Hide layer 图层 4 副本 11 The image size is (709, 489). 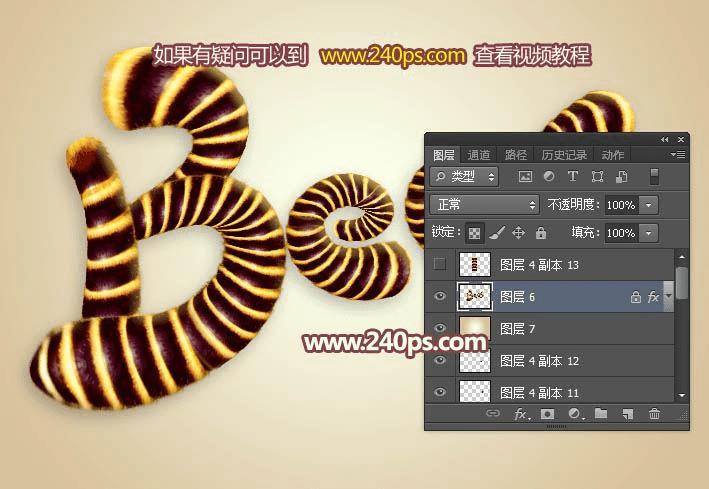(x=440, y=392)
